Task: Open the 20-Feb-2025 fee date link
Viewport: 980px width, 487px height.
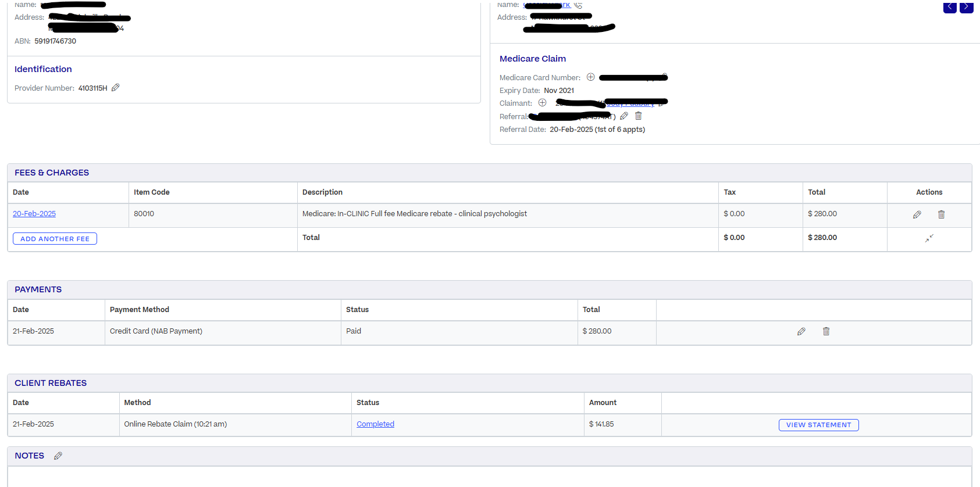Action: tap(34, 214)
